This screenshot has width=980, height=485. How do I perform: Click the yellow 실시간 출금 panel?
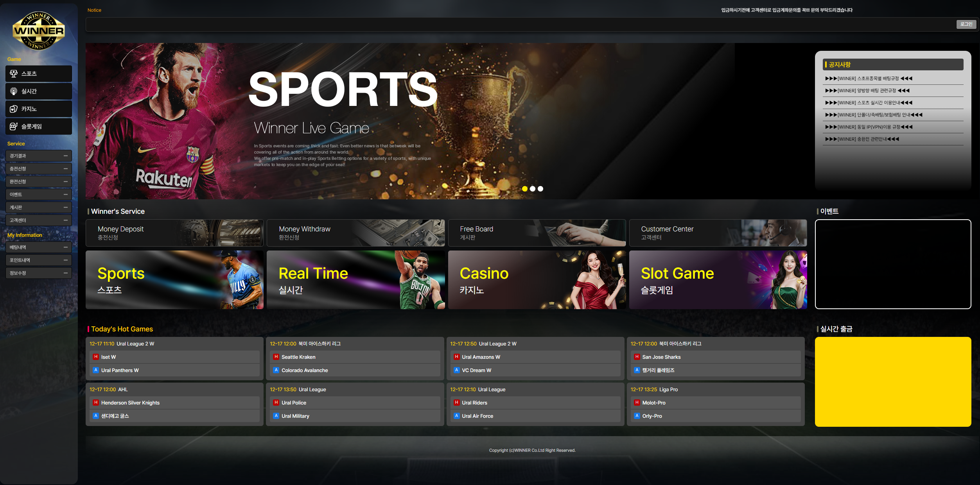pyautogui.click(x=893, y=381)
